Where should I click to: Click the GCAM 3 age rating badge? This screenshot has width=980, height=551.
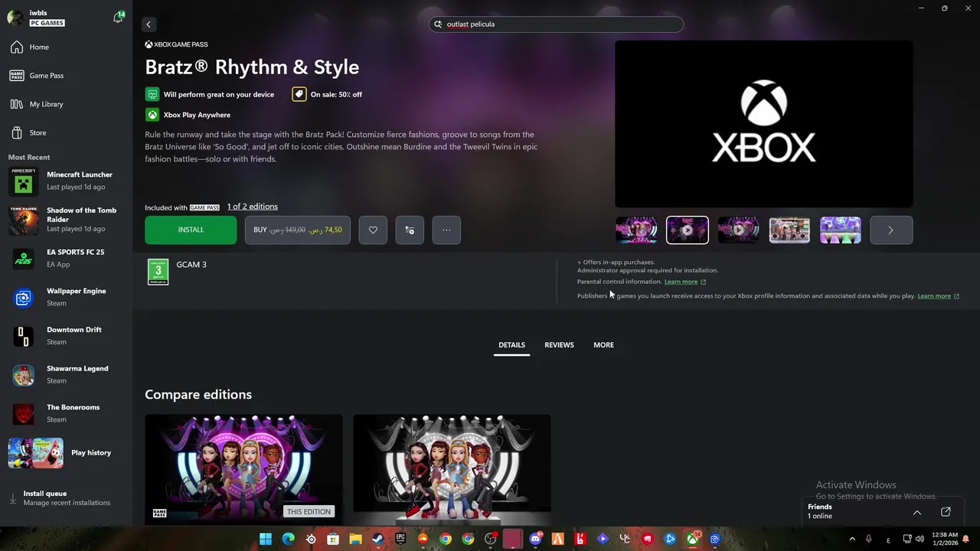coord(158,272)
